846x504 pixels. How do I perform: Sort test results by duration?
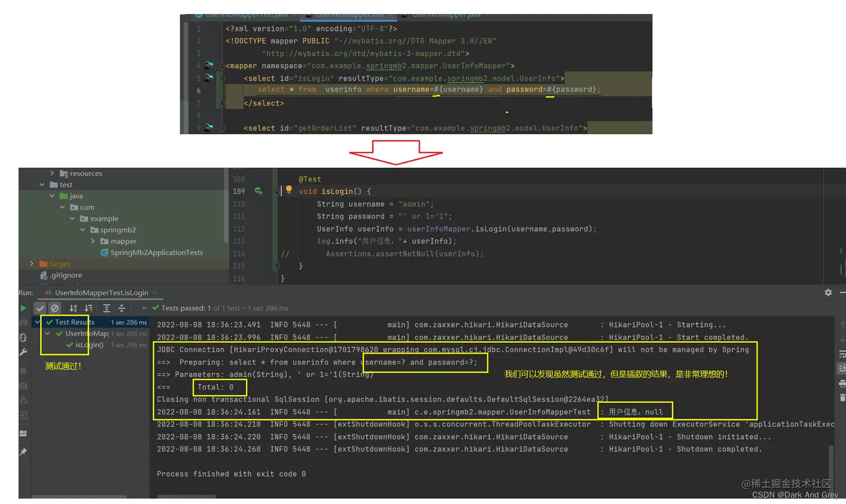click(88, 308)
